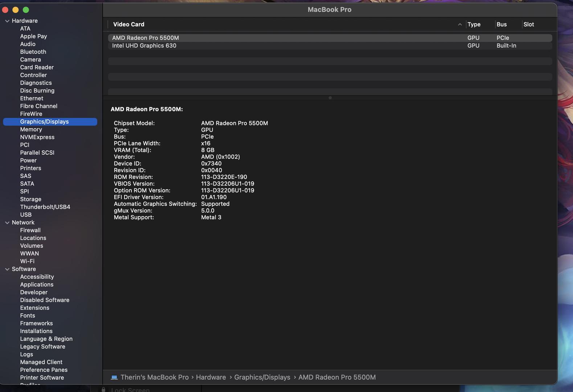Screen dimensions: 573x392
Task: Show Bluetooth information
Action: [x=33, y=52]
